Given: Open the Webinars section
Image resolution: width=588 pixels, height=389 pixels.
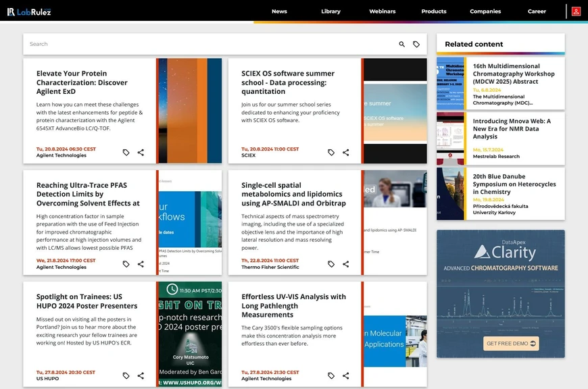Looking at the screenshot, I should pos(382,11).
